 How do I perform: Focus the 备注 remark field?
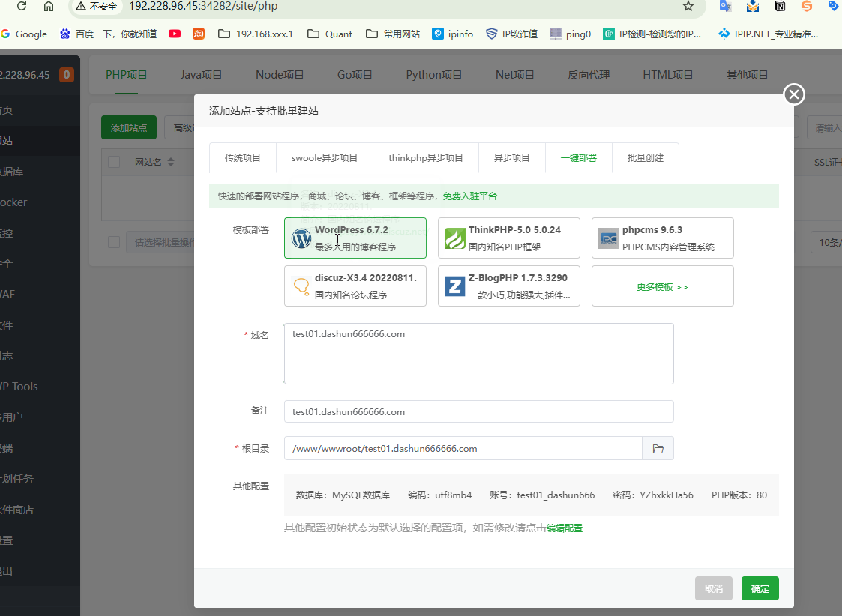pos(478,411)
